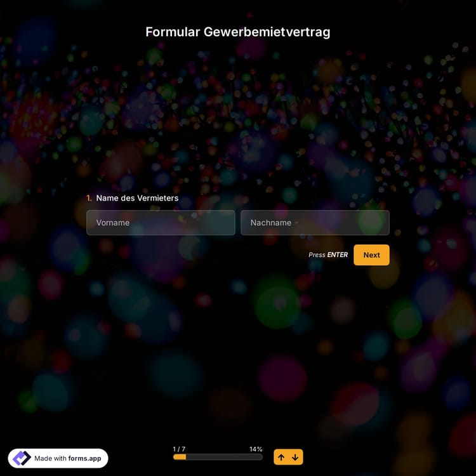Click the forms.app logo icon
The image size is (476, 476).
[22, 458]
